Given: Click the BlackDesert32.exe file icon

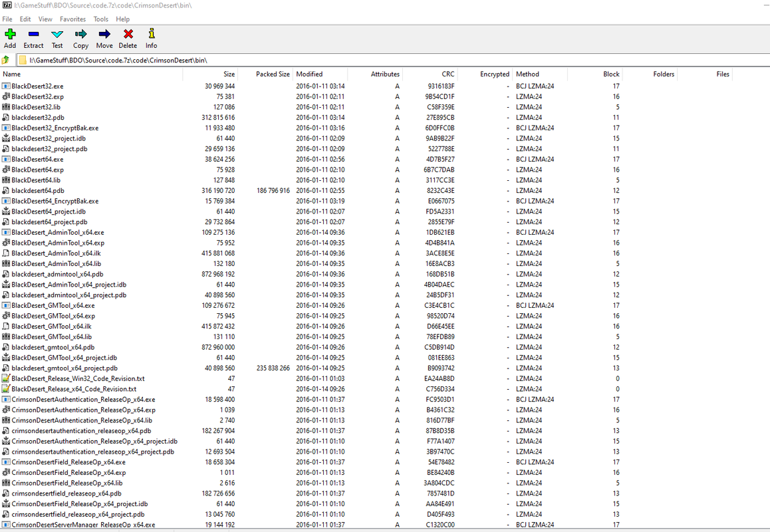Looking at the screenshot, I should [6, 86].
